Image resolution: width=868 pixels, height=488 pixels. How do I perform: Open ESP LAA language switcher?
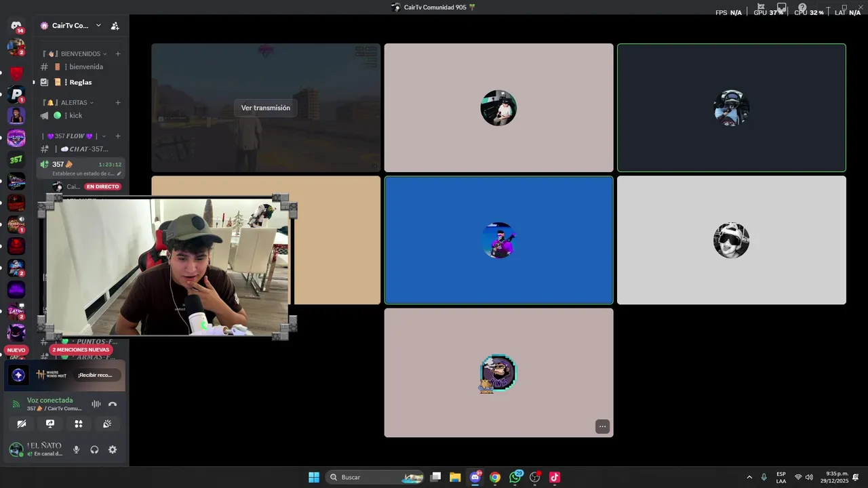click(x=781, y=477)
